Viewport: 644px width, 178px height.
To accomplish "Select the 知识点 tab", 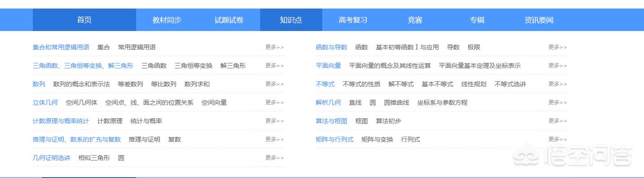I will [291, 20].
